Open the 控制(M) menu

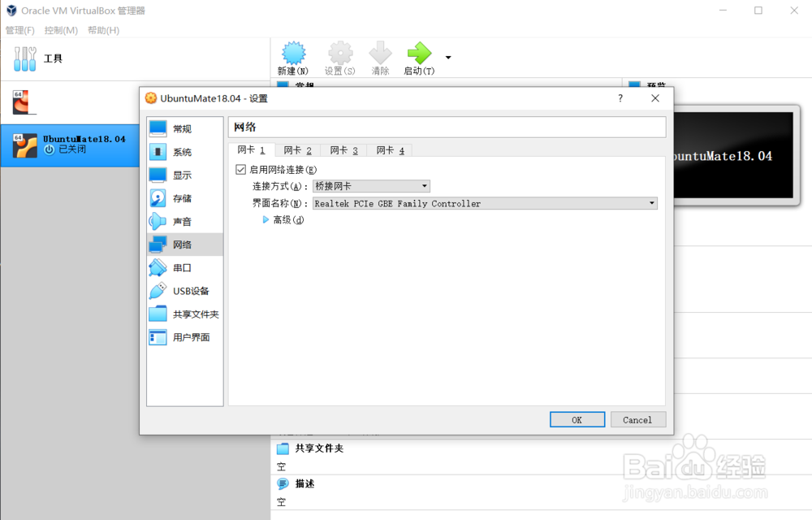61,30
